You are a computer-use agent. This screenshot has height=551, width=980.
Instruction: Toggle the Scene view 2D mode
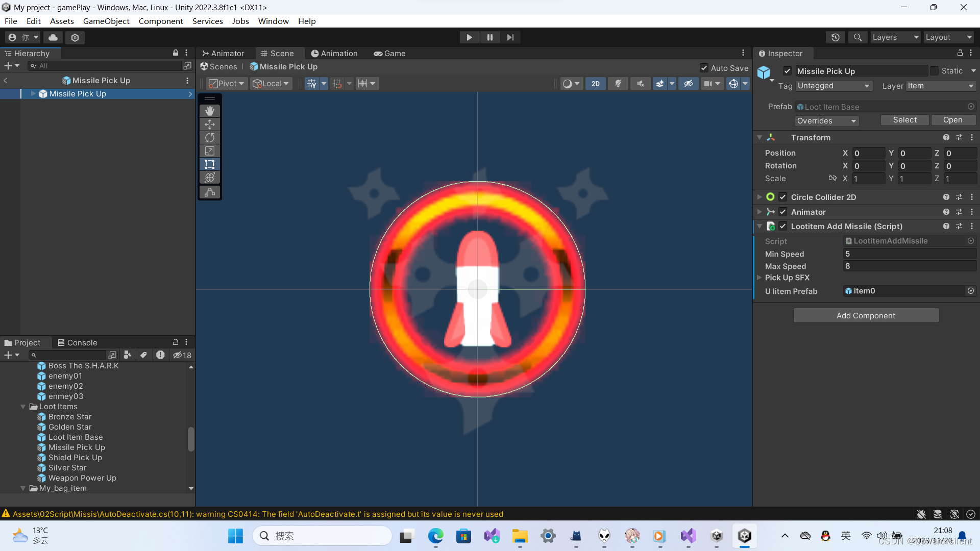pyautogui.click(x=595, y=83)
